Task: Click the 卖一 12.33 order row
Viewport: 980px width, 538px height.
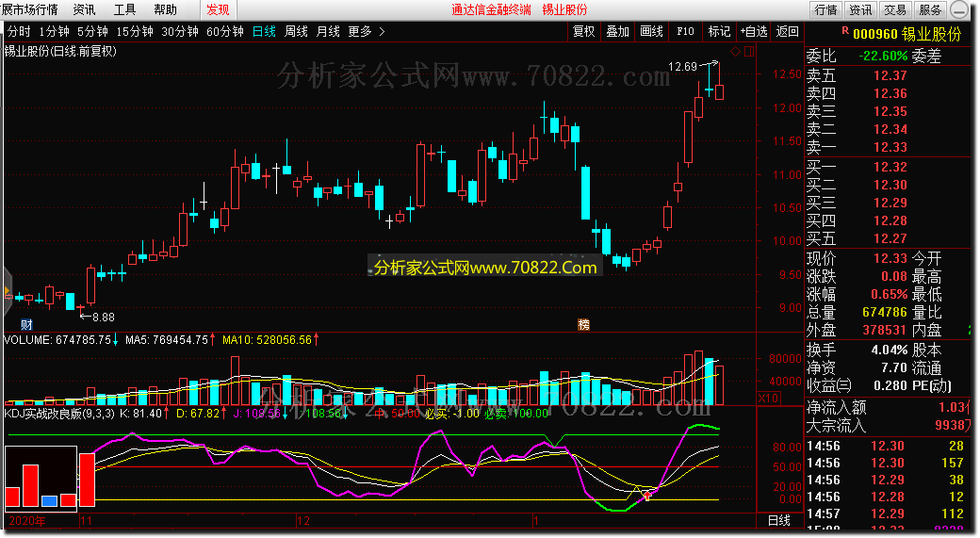Action: pos(888,148)
